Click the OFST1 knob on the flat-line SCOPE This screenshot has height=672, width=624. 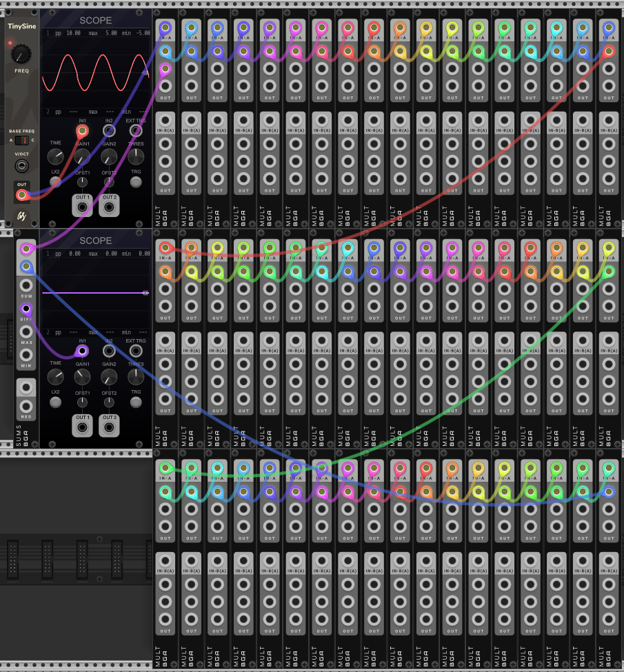point(82,403)
